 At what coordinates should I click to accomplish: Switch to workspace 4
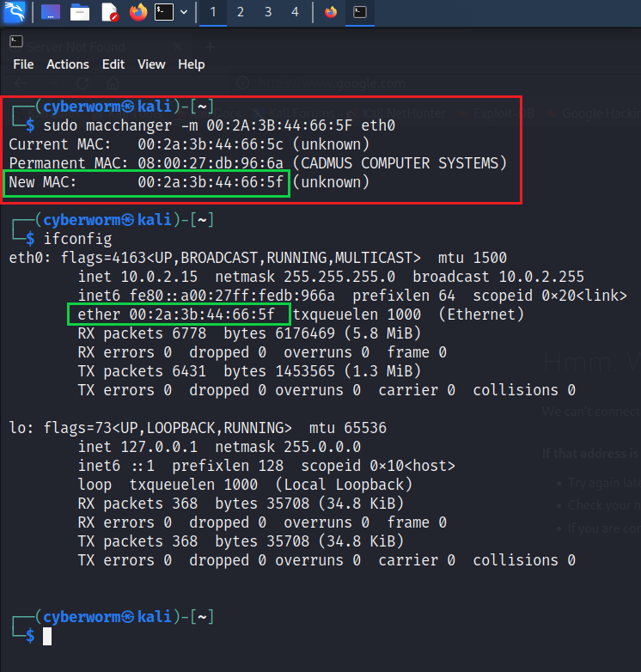point(295,12)
